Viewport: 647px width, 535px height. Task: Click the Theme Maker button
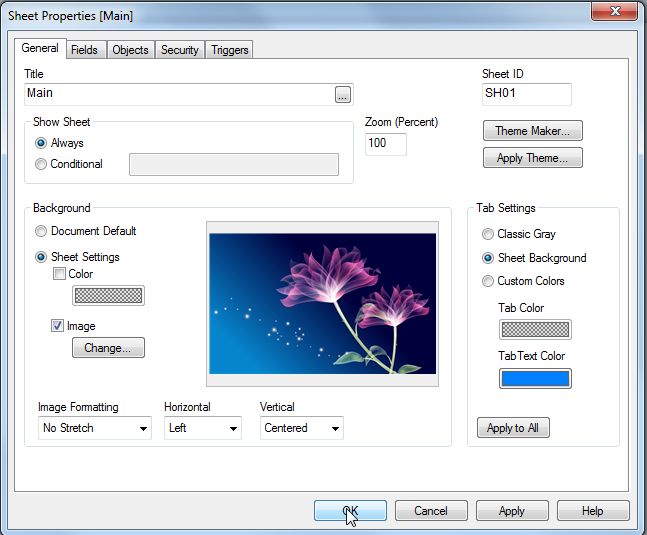tap(533, 131)
